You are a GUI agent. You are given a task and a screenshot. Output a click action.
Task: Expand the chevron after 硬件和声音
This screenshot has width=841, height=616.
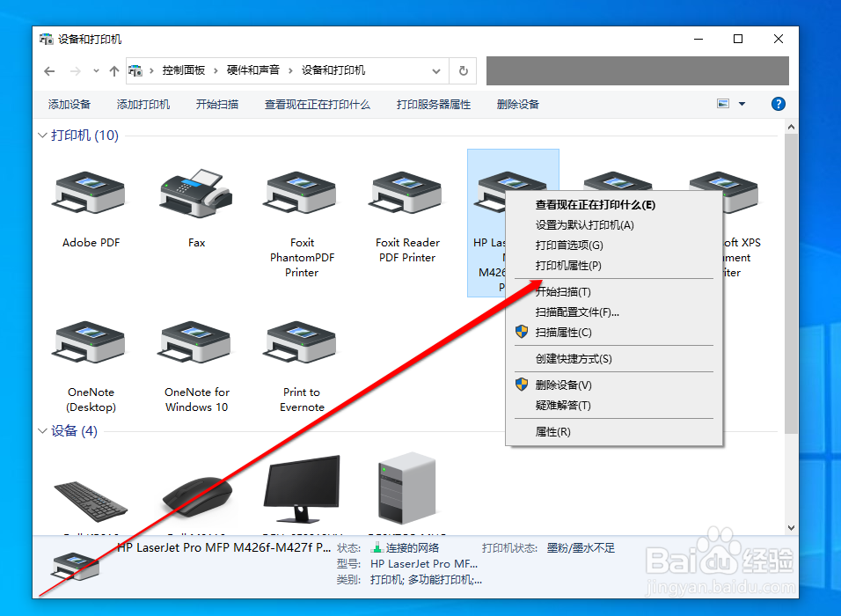point(290,70)
